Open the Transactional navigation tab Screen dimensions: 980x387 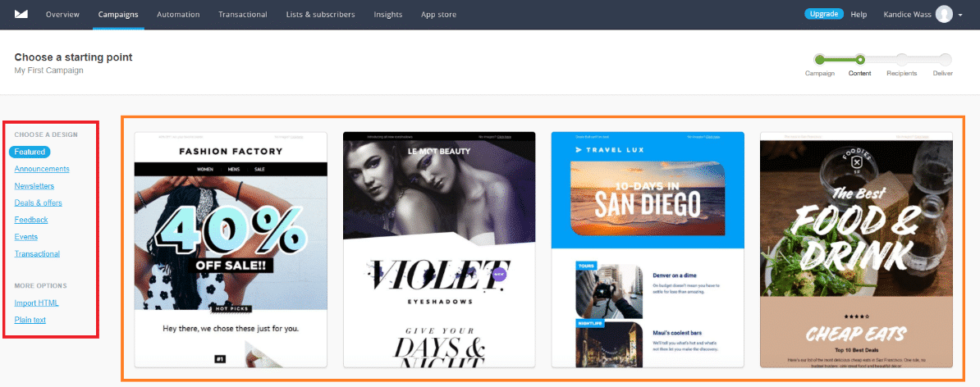coord(242,15)
